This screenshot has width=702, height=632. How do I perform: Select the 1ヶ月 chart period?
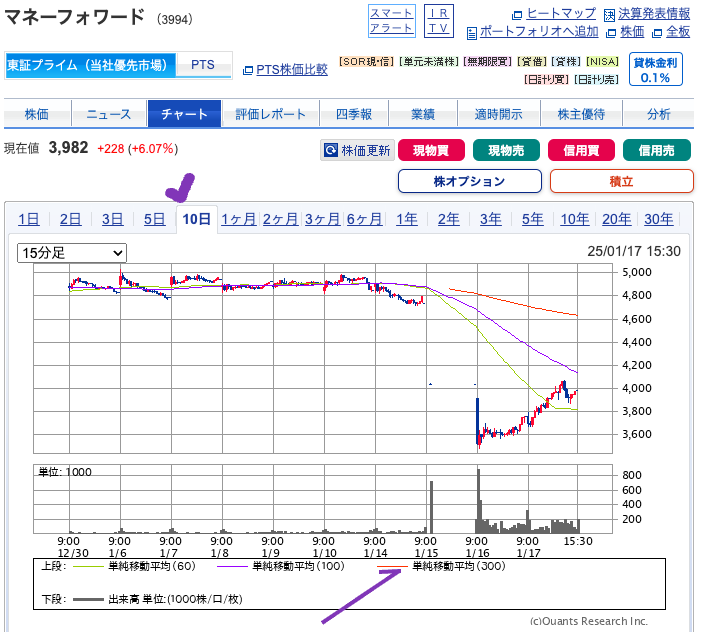(x=239, y=219)
